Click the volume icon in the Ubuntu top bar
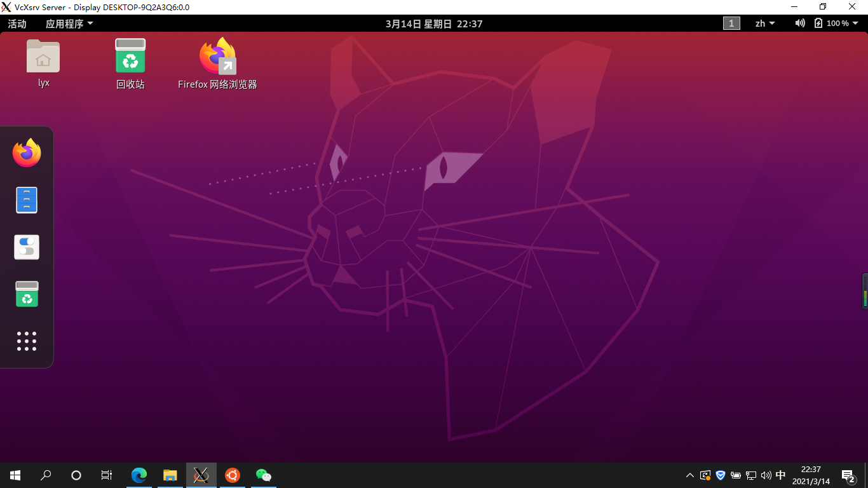This screenshot has width=868, height=488. pyautogui.click(x=799, y=23)
